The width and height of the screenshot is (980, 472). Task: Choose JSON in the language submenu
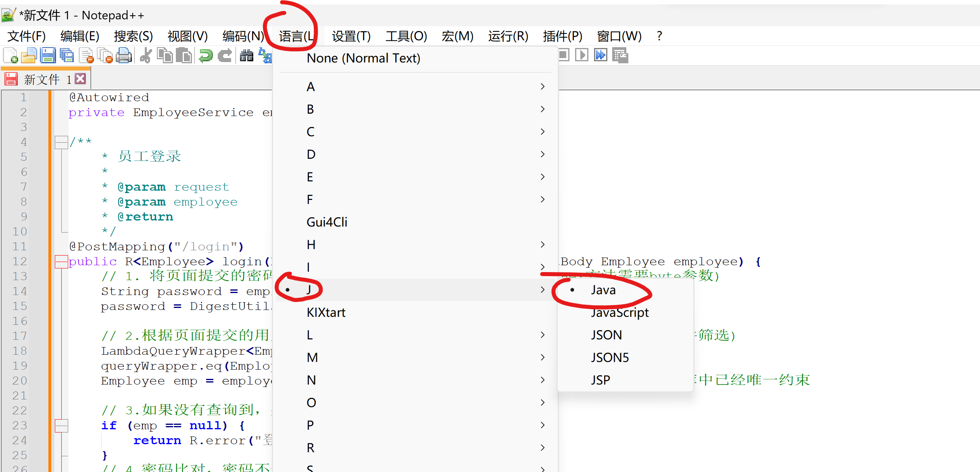tap(606, 335)
